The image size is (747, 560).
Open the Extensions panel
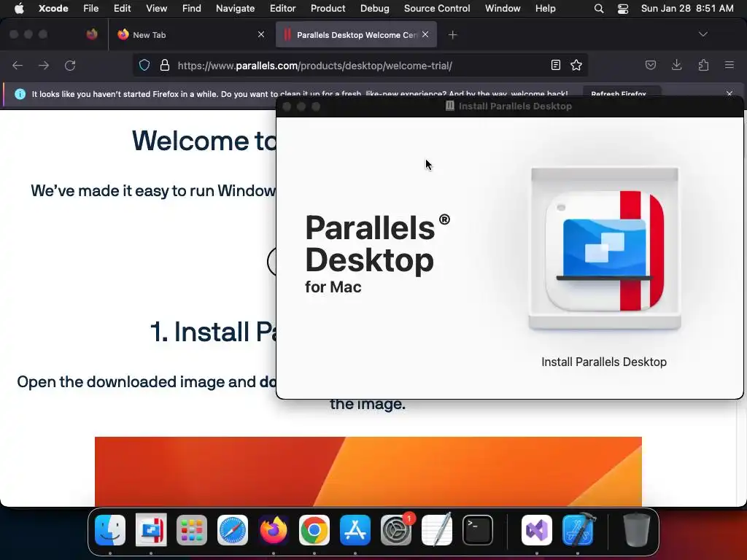[703, 65]
